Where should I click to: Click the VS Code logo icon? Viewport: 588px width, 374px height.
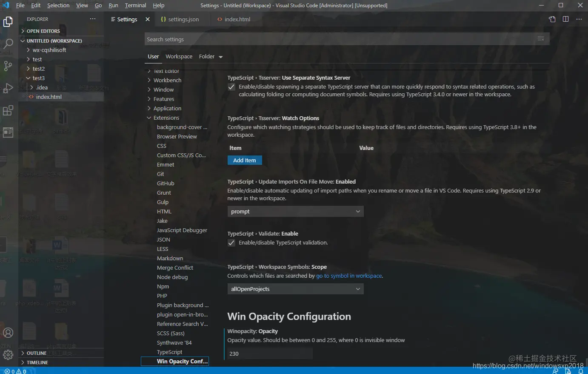pos(6,6)
